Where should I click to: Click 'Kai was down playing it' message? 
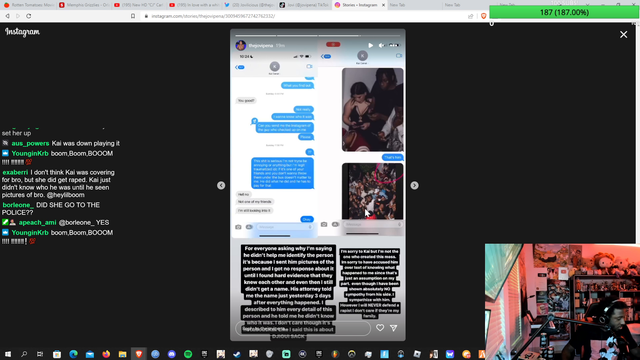point(86,143)
